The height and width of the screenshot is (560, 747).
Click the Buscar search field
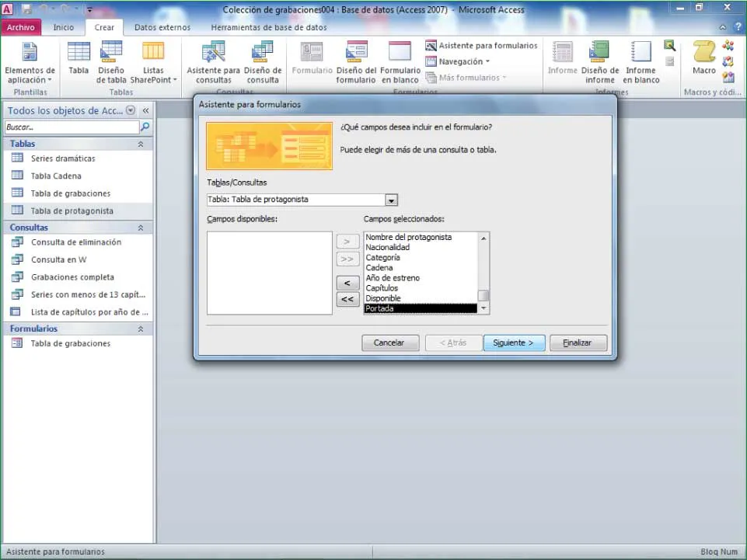click(x=72, y=127)
